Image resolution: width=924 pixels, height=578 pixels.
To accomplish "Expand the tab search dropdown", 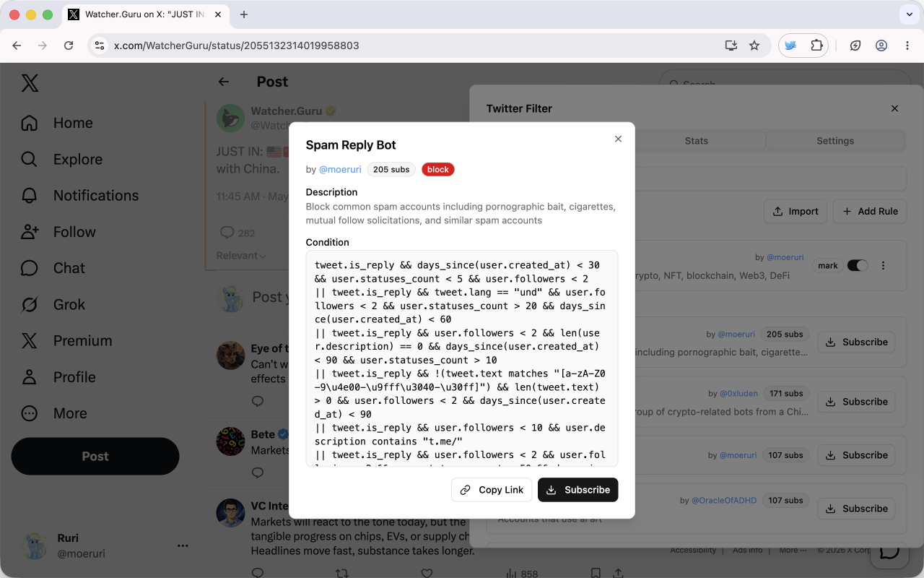I will [x=908, y=14].
